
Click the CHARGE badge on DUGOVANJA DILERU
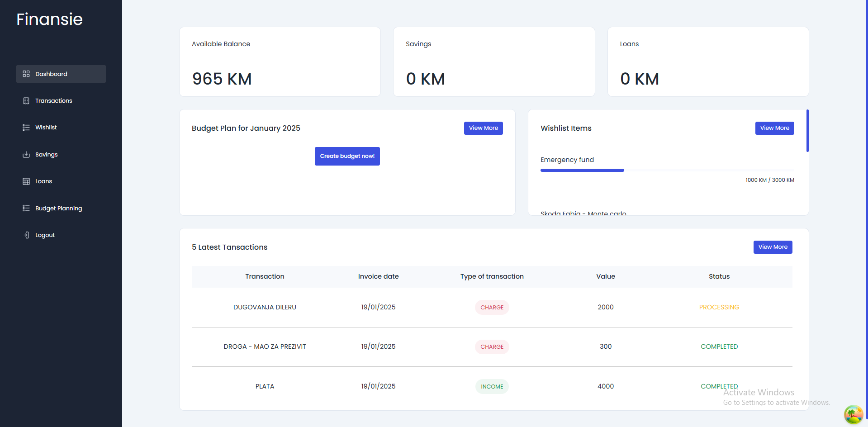[492, 307]
